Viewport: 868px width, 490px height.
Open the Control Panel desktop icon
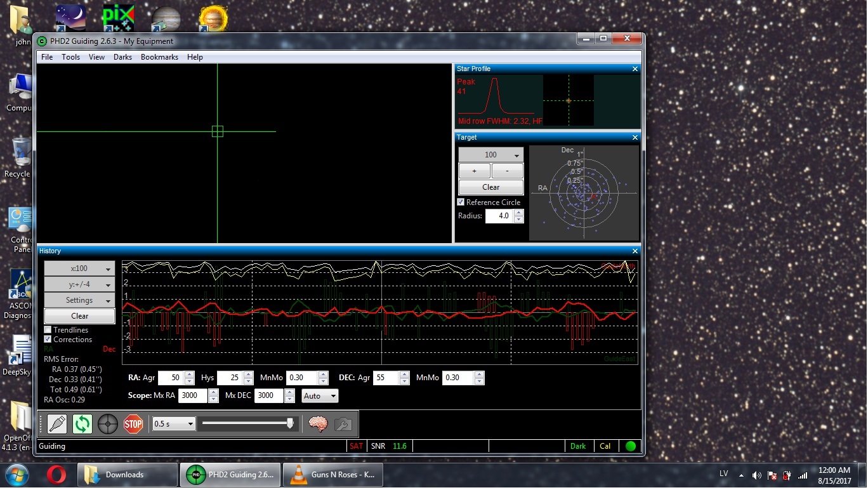point(20,230)
